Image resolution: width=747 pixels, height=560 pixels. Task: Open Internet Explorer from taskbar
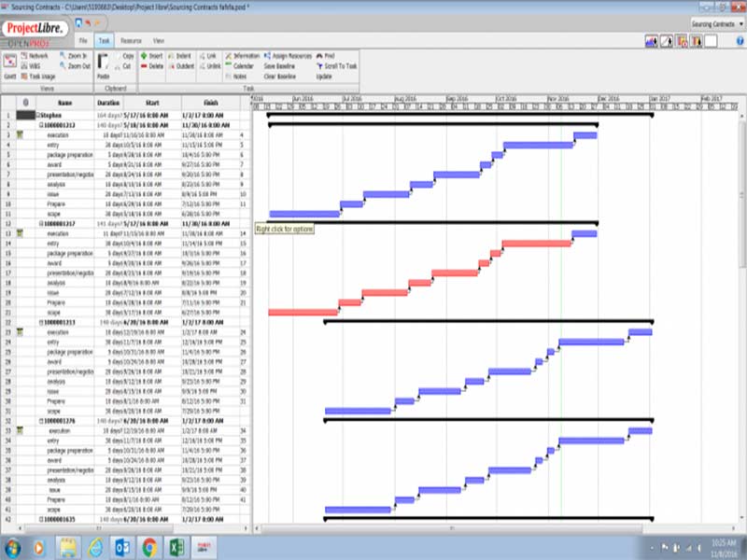pyautogui.click(x=95, y=548)
